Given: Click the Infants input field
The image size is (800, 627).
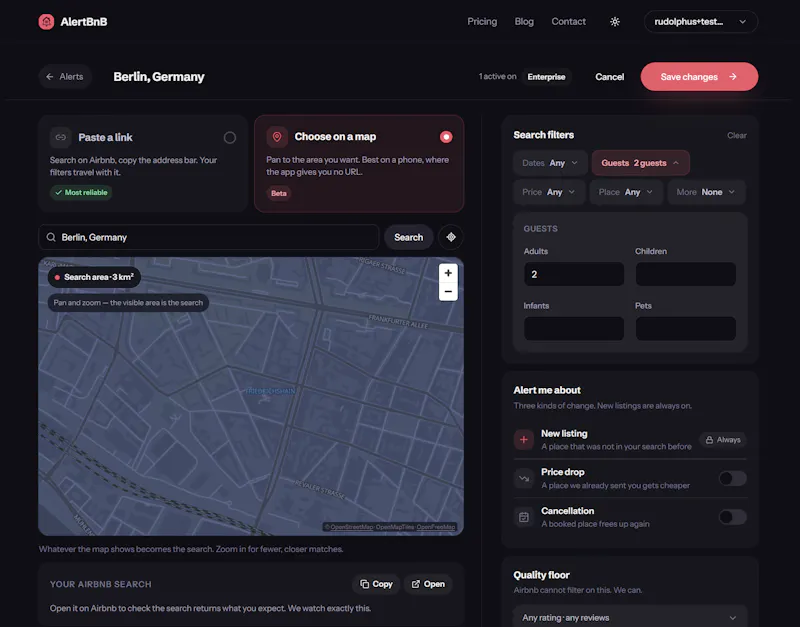Looking at the screenshot, I should click(x=573, y=329).
